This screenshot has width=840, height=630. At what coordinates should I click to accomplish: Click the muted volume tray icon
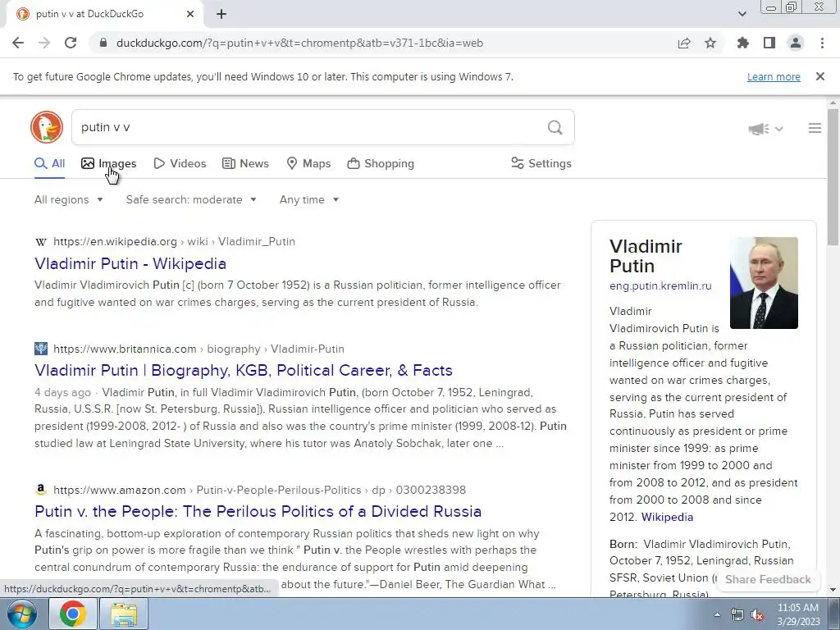point(757,615)
